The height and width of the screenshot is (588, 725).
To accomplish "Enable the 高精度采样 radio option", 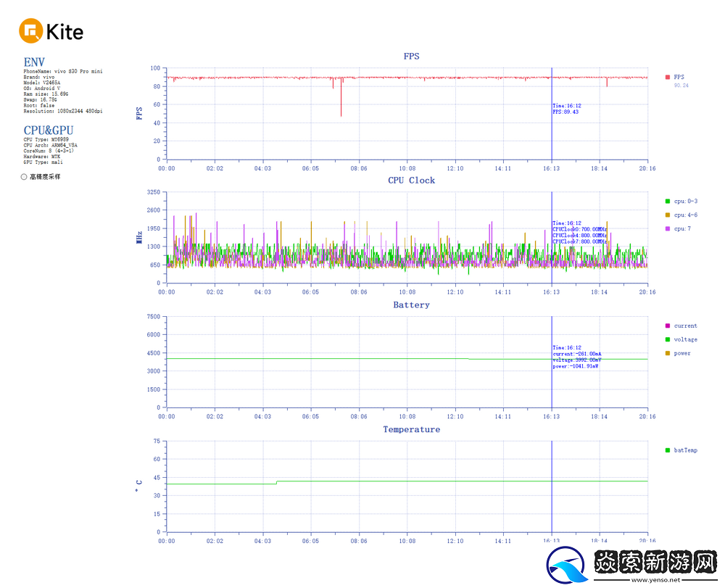I will [24, 176].
